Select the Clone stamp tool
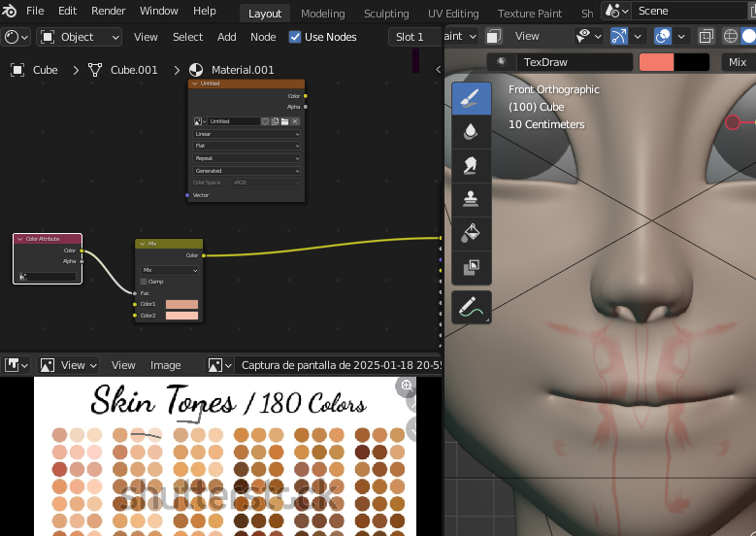 [x=471, y=200]
